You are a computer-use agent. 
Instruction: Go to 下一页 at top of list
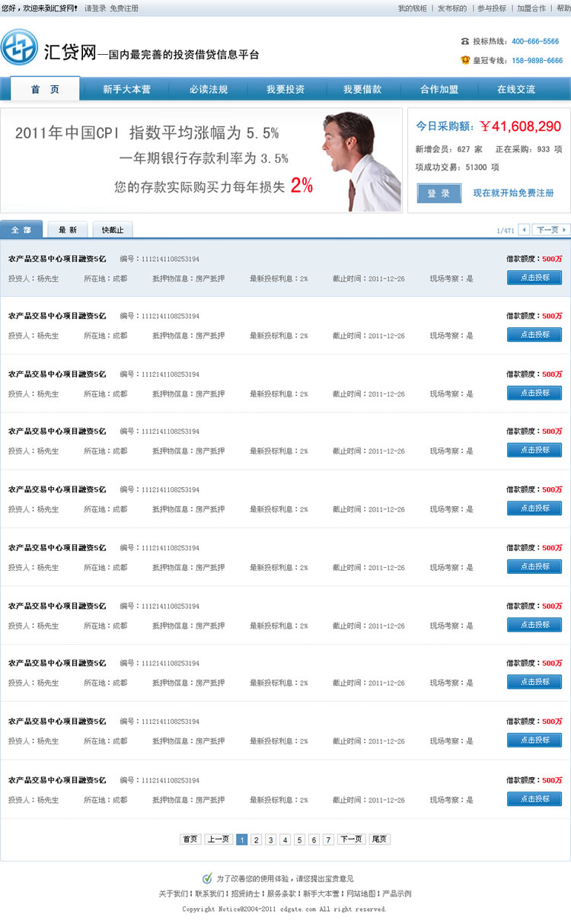pyautogui.click(x=552, y=230)
